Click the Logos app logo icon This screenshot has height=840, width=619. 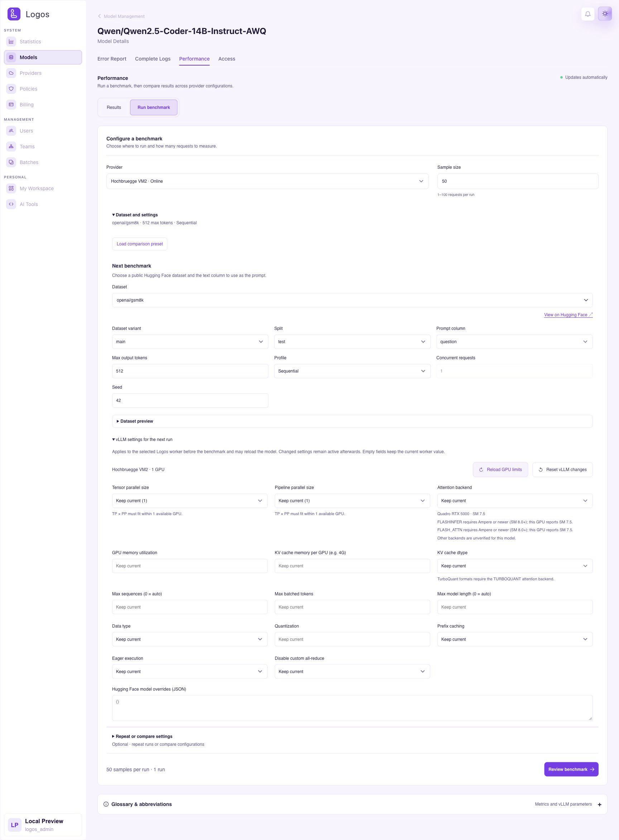(14, 14)
